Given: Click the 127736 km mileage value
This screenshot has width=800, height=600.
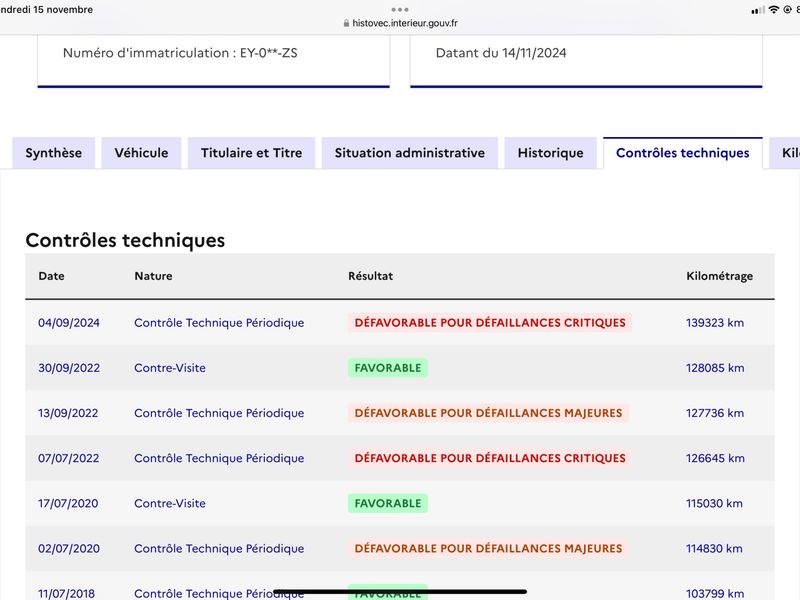Looking at the screenshot, I should point(715,413).
